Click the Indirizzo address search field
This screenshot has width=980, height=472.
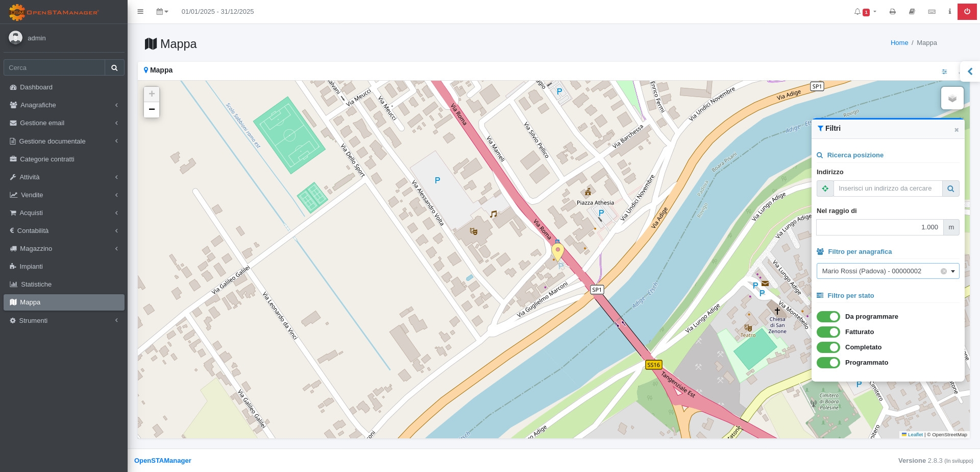888,188
